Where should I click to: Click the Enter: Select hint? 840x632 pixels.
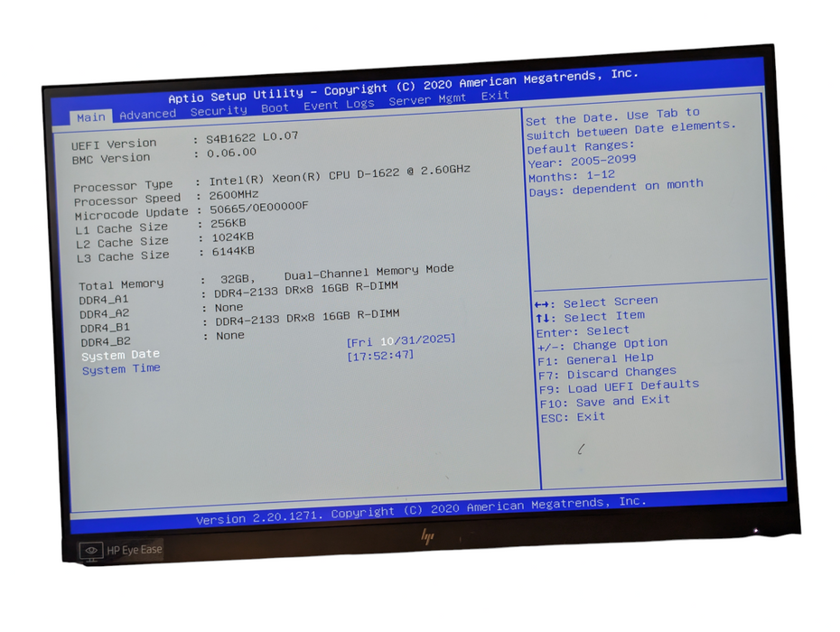[x=583, y=331]
